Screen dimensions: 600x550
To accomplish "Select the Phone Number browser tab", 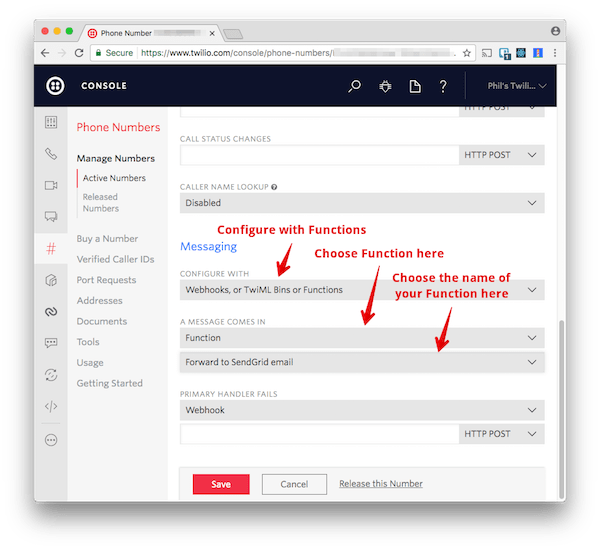I will click(x=149, y=33).
